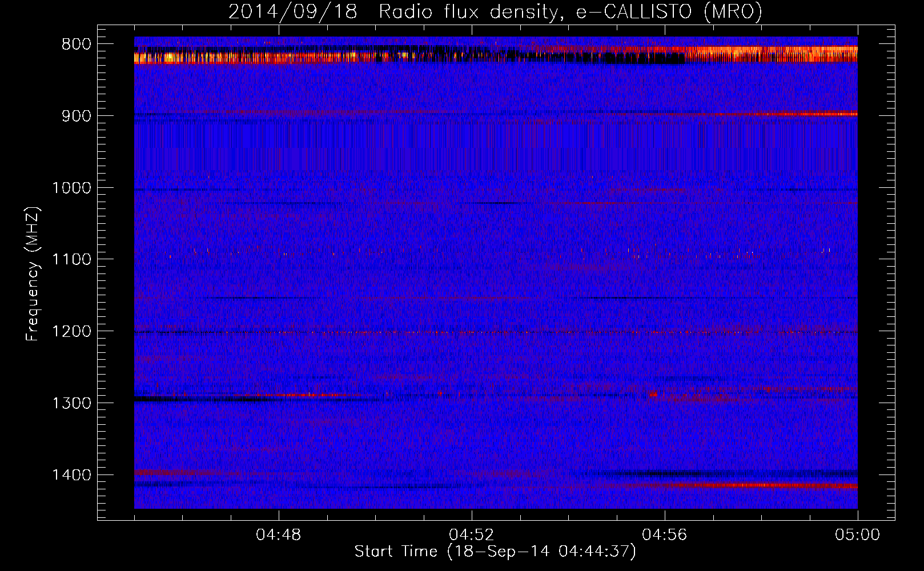Click the 04:56 time tick label
This screenshot has height=571, width=924.
tap(665, 535)
